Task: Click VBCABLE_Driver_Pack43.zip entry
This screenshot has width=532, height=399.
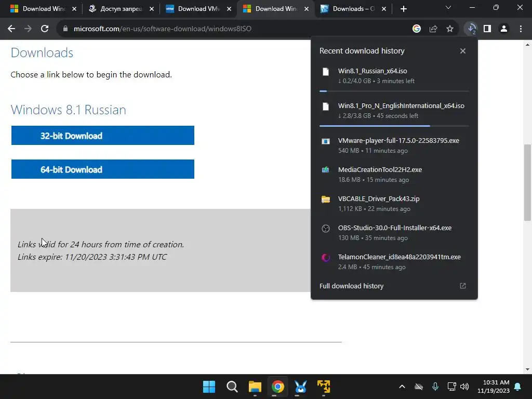Action: coord(394,204)
